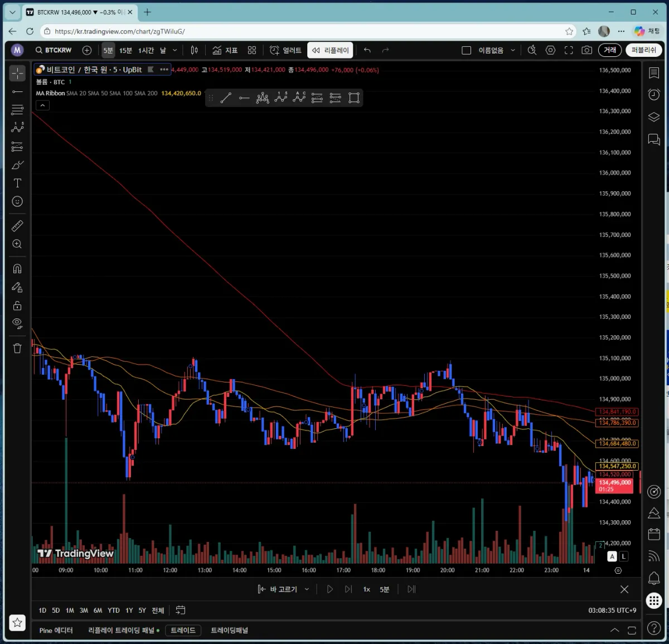The image size is (669, 644).
Task: Toggle log scale L button
Action: click(623, 556)
